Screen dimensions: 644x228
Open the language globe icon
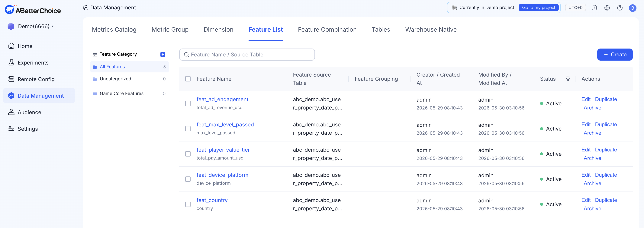click(607, 8)
